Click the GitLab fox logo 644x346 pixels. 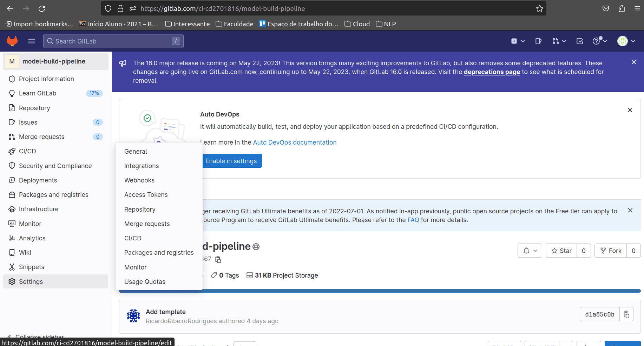[12, 41]
